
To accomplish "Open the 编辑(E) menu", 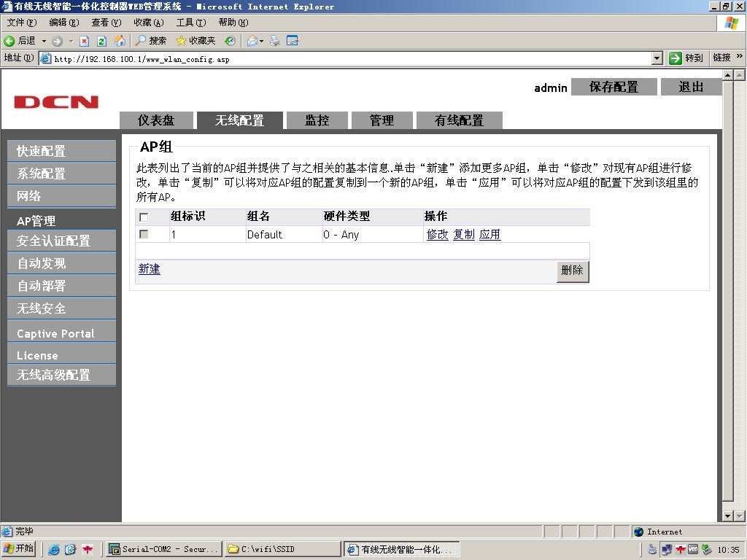I will point(64,23).
